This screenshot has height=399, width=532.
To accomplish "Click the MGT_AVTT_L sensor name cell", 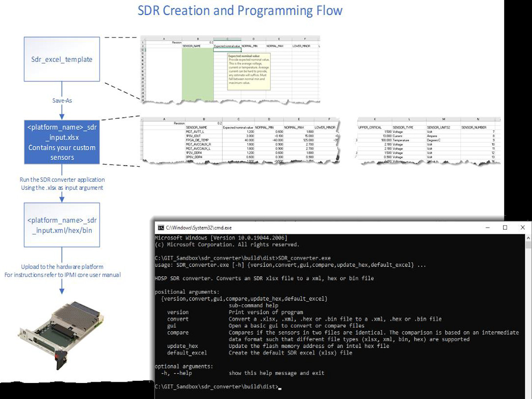I will click(195, 132).
